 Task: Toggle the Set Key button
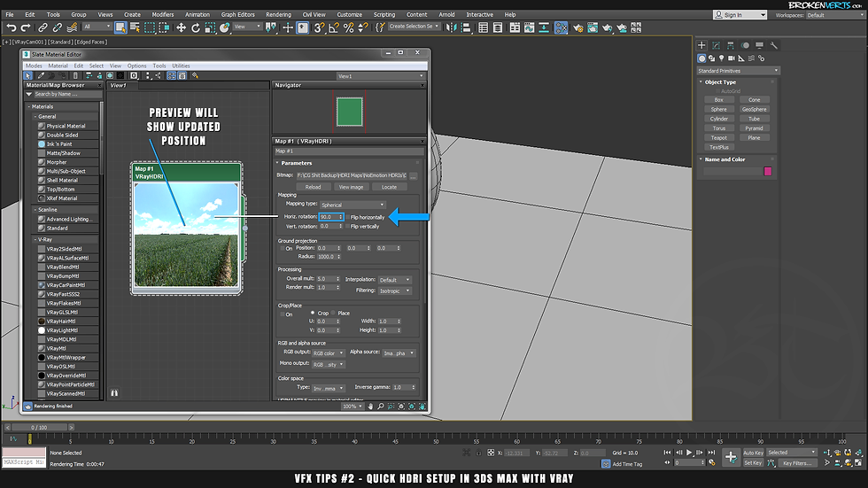[753, 462]
